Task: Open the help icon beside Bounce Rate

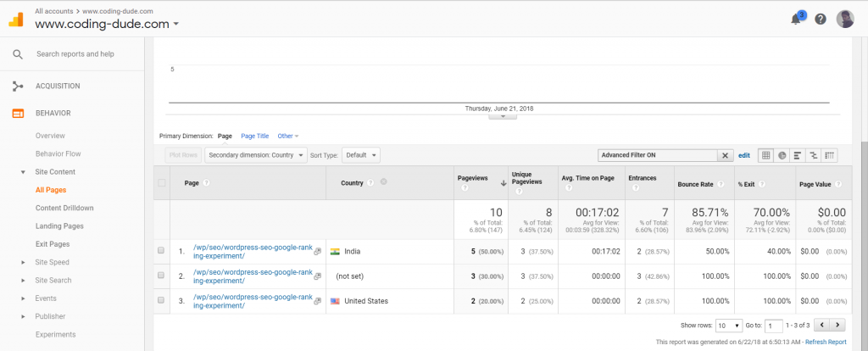Action: click(x=721, y=184)
